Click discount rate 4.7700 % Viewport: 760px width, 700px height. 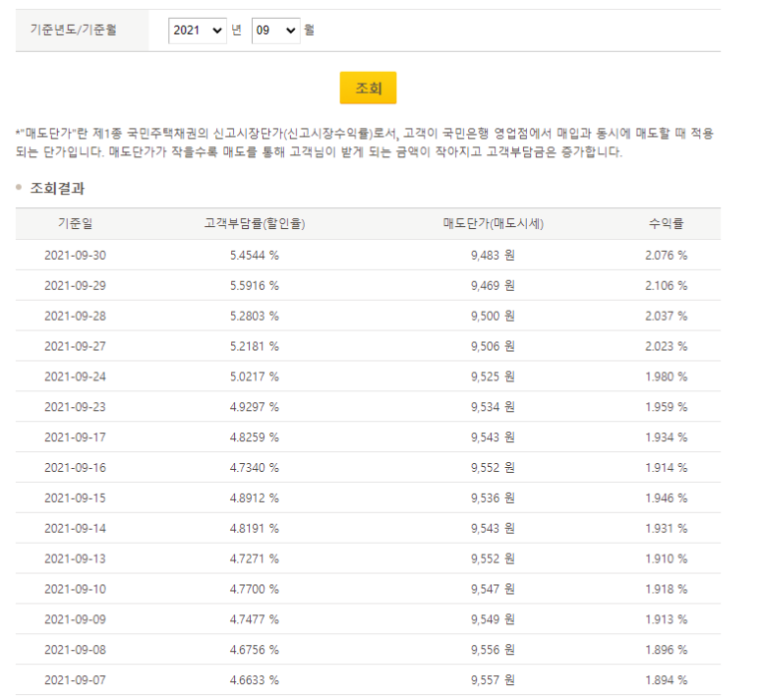[255, 589]
